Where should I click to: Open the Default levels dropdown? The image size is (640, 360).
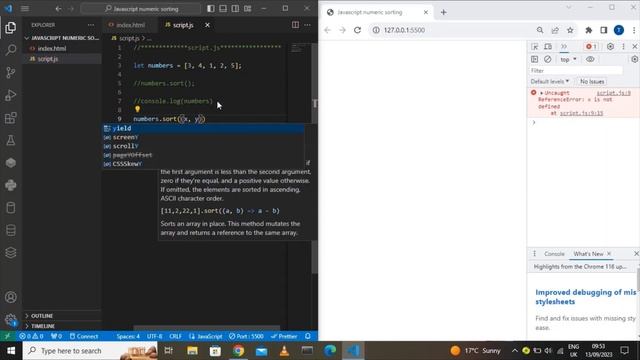click(x=550, y=82)
